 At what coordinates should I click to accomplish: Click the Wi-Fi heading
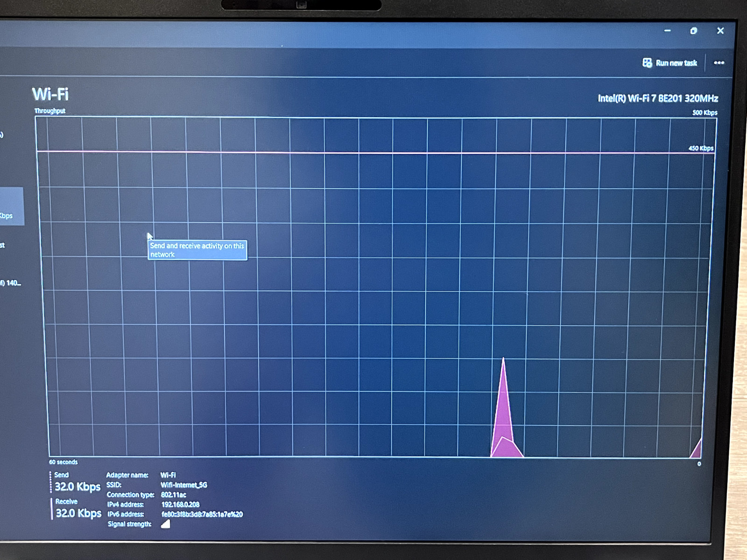click(x=50, y=95)
